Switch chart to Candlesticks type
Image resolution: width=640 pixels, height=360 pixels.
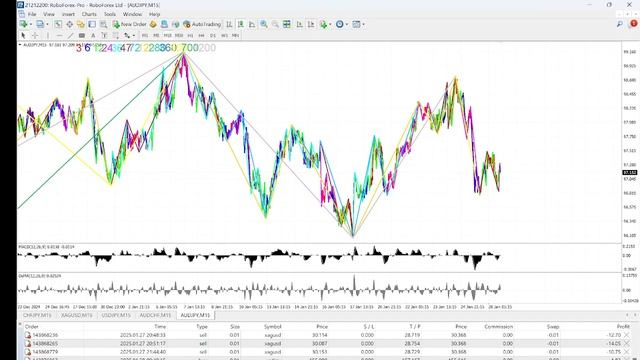click(x=241, y=24)
